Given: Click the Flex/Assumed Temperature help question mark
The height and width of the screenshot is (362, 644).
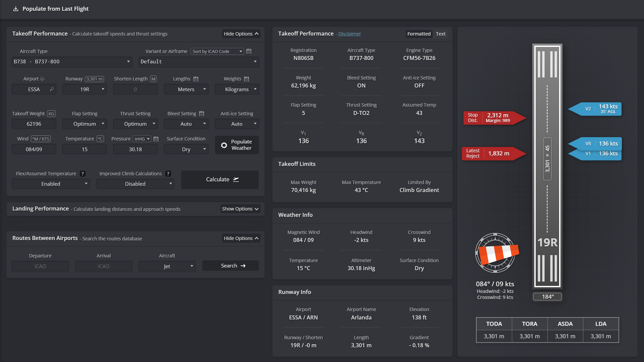Looking at the screenshot, I should pos(83,174).
